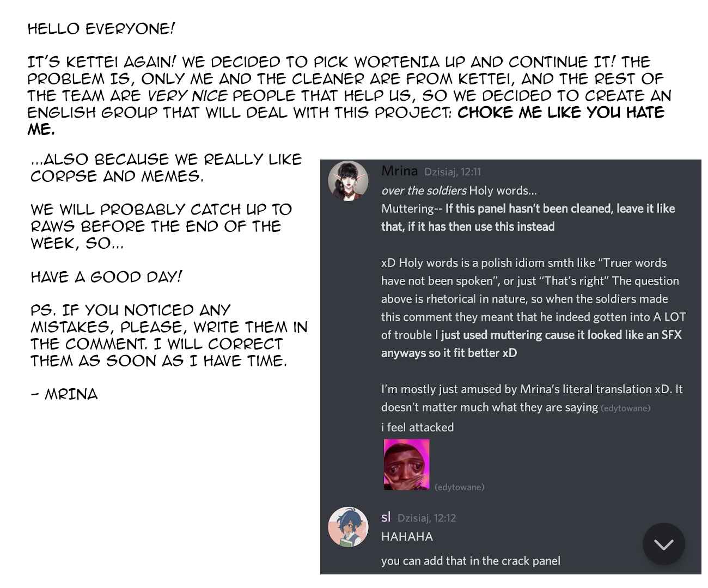The width and height of the screenshot is (708, 588).
Task: Click the sl username in chat
Action: click(386, 517)
